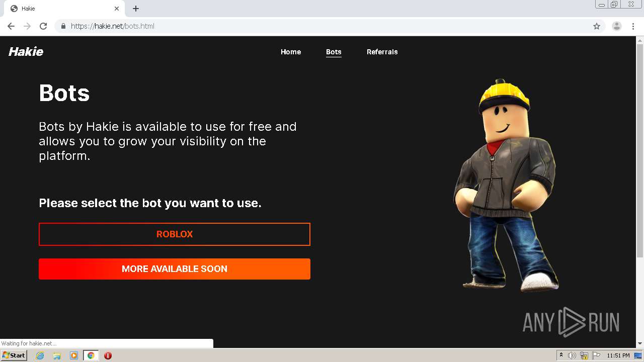
Task: Go back to the previous page
Action: [11, 26]
